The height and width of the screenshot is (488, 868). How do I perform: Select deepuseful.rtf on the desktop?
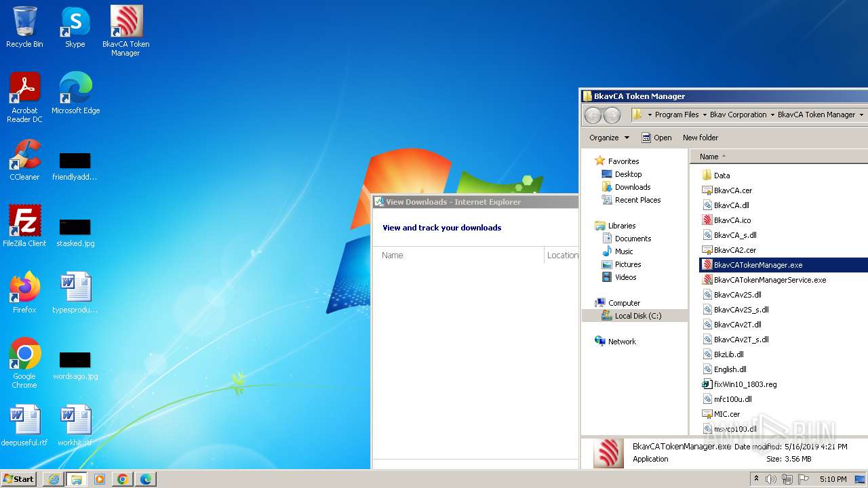pos(24,425)
